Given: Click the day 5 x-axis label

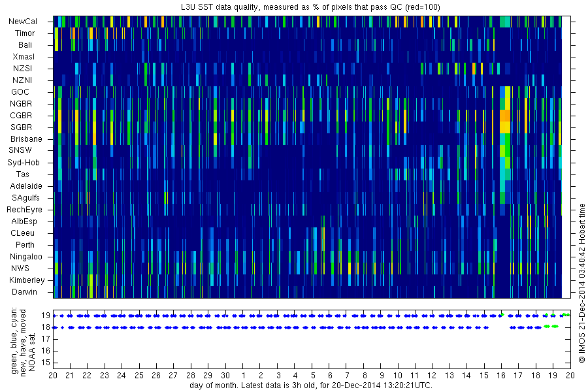Looking at the screenshot, I should (313, 375).
